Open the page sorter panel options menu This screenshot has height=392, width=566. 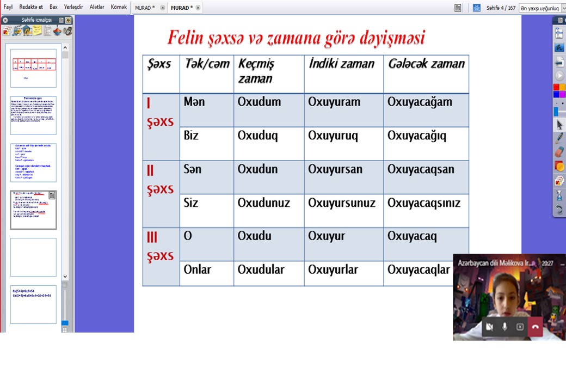[61, 20]
